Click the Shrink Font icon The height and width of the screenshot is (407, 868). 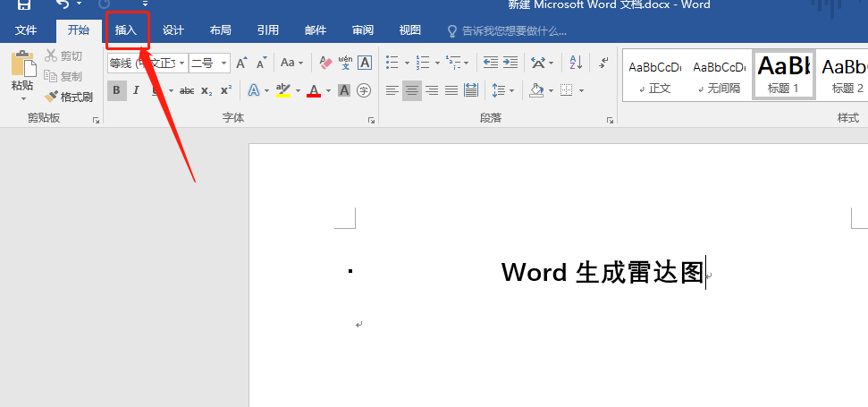(262, 63)
